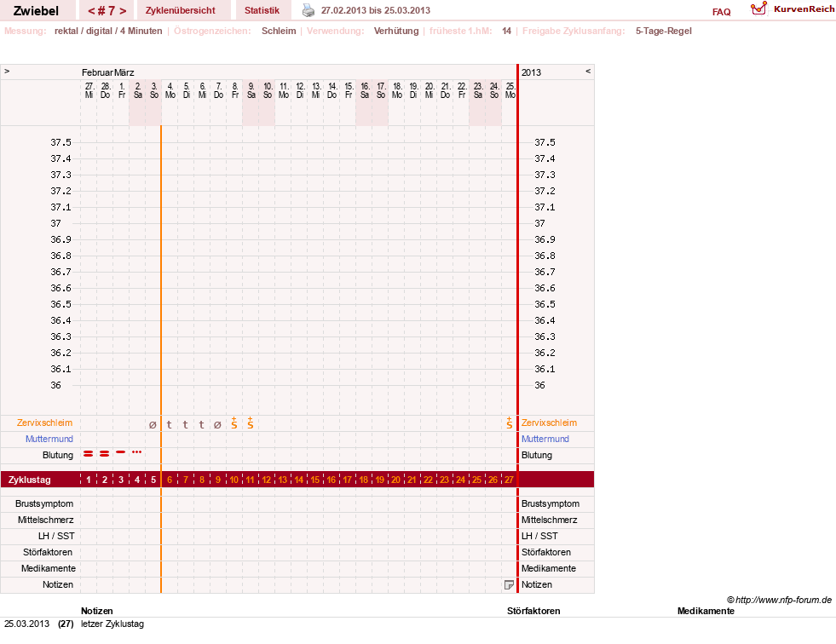Viewport: 836px width, 644px height.
Task: Open the FAQ link
Action: 721,12
